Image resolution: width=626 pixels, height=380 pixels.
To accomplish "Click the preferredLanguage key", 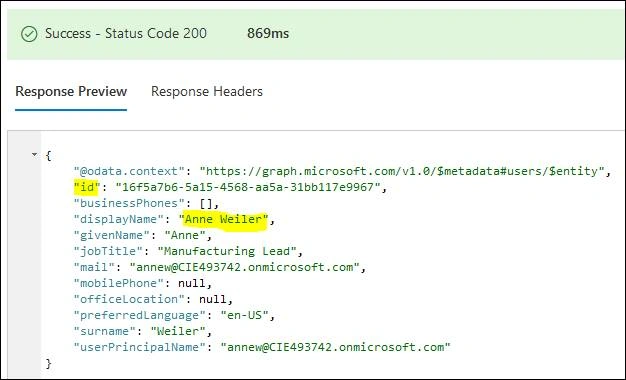I will point(140,315).
